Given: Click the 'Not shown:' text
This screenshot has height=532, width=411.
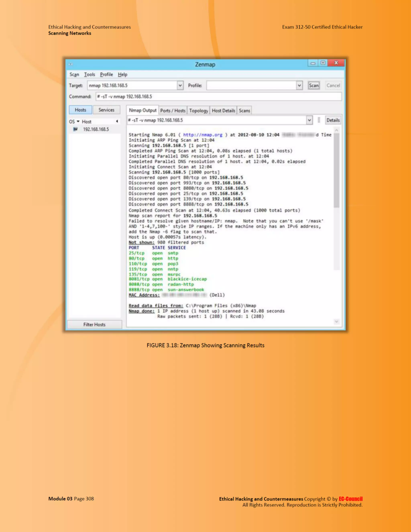Looking at the screenshot, I should pos(141,242).
